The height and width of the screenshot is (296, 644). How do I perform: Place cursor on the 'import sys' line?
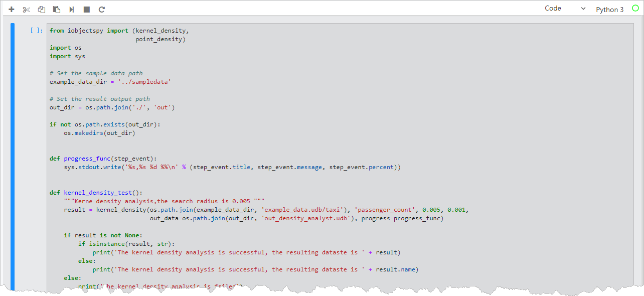[x=67, y=56]
